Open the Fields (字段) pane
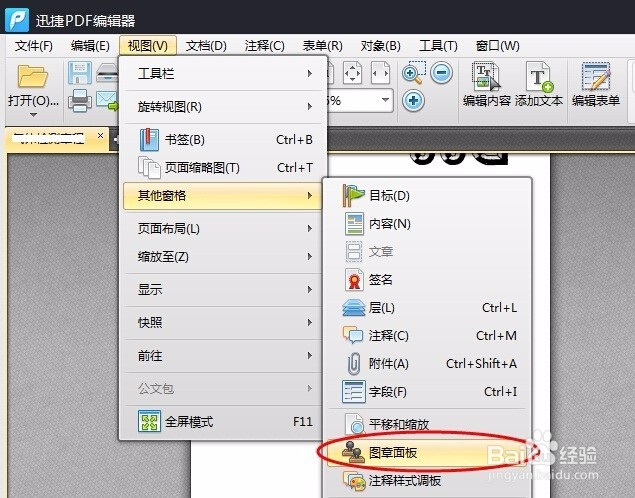Image resolution: width=635 pixels, height=498 pixels. click(427, 392)
